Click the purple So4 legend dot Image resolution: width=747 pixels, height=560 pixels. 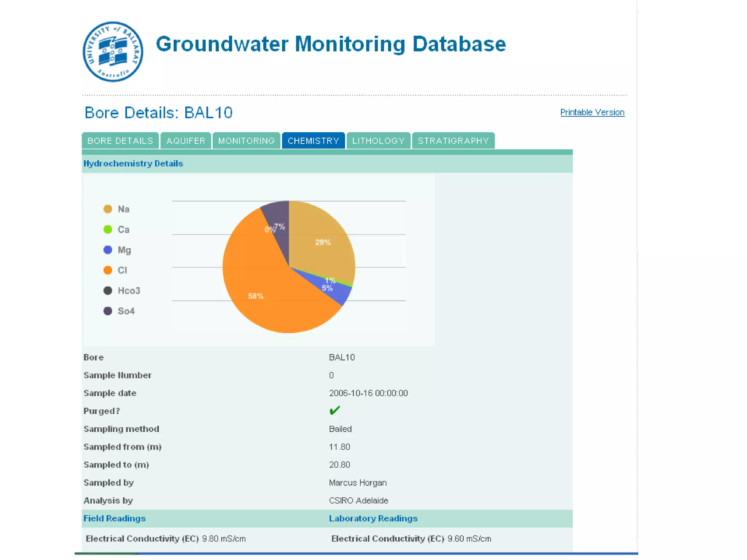(108, 311)
